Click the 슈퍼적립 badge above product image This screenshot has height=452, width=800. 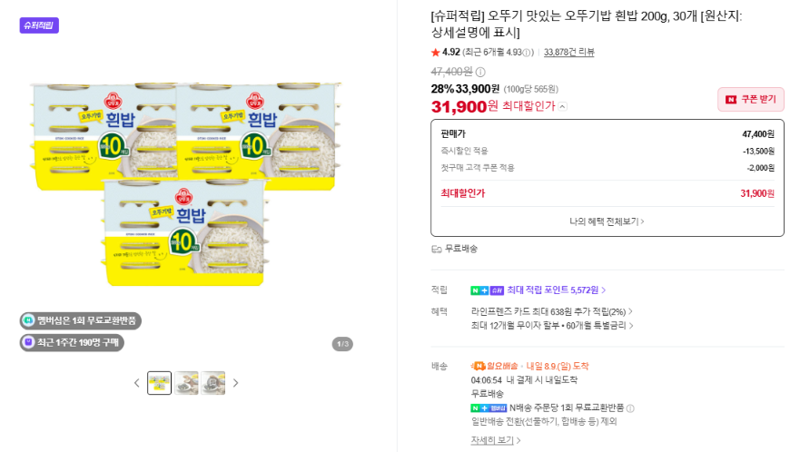(39, 25)
